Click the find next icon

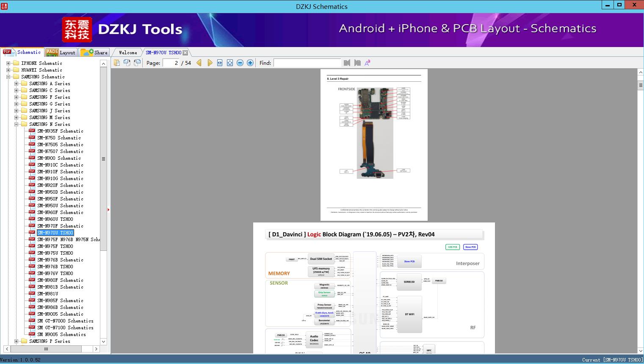(357, 63)
